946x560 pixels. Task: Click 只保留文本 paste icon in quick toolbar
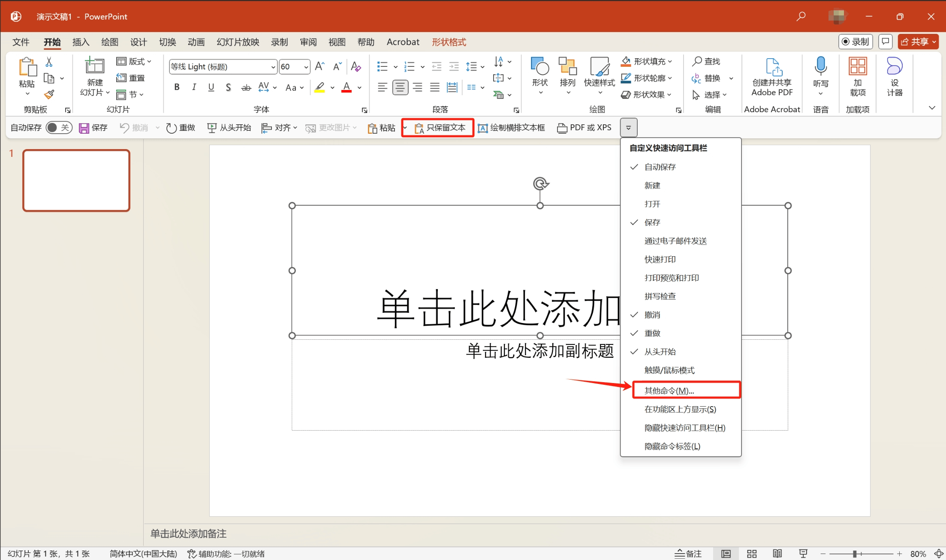pyautogui.click(x=437, y=127)
